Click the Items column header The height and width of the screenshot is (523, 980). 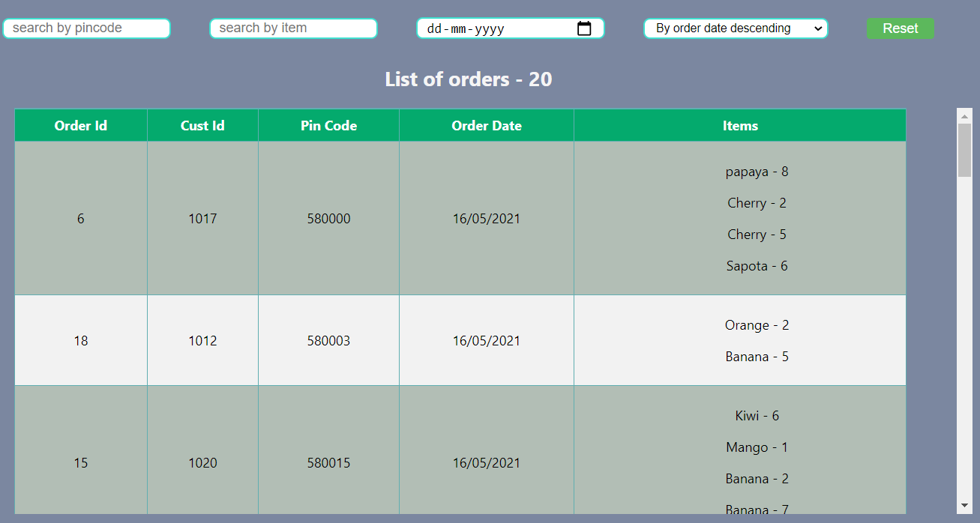[740, 125]
